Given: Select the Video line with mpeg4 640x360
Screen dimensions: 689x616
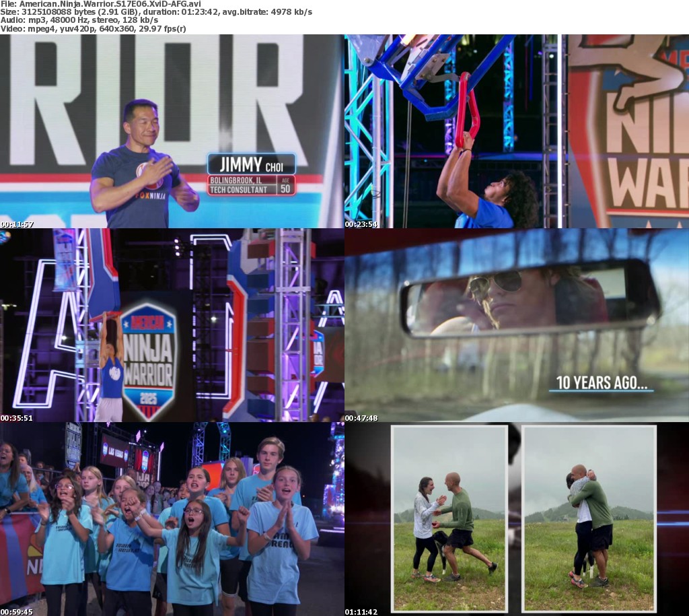Looking at the screenshot, I should click(93, 28).
